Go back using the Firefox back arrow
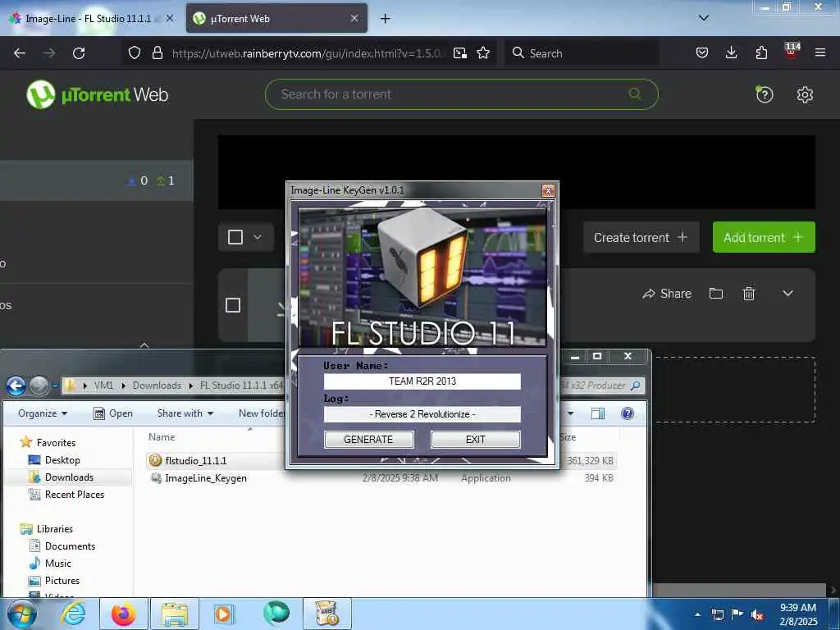 pyautogui.click(x=20, y=53)
